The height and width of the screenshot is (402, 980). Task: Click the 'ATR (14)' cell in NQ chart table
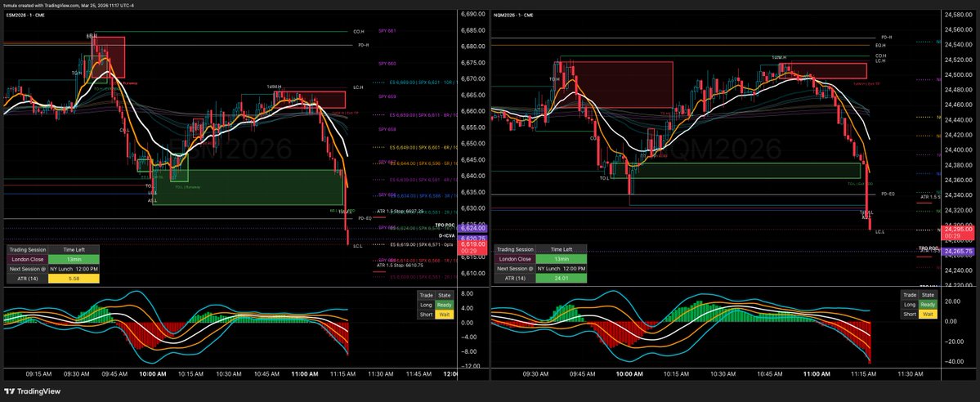pos(516,278)
